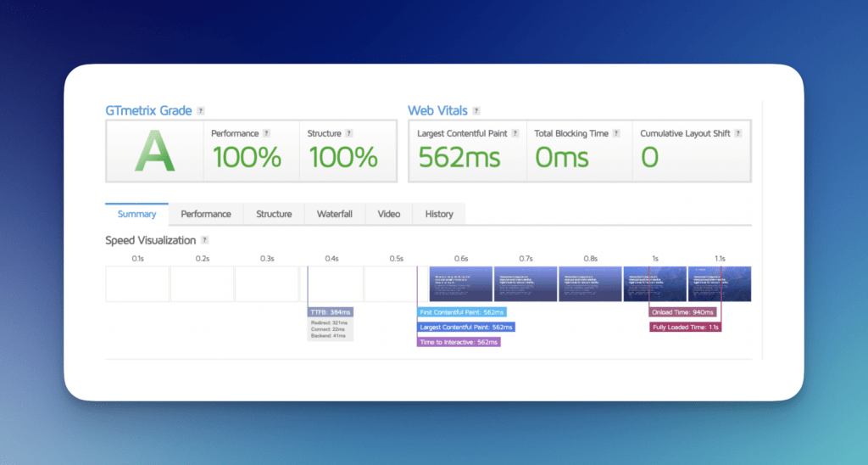
Task: Click the Fully Loaded Time marker
Action: (x=685, y=328)
